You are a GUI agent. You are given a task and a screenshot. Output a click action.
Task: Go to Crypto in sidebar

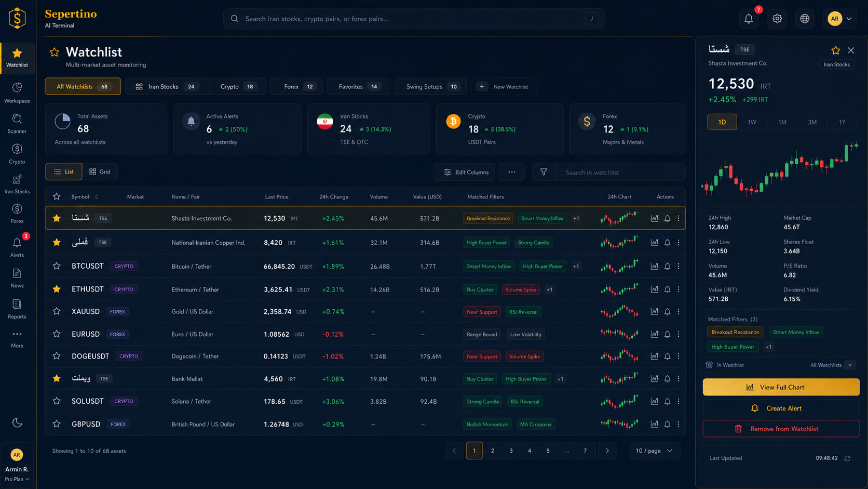(17, 154)
